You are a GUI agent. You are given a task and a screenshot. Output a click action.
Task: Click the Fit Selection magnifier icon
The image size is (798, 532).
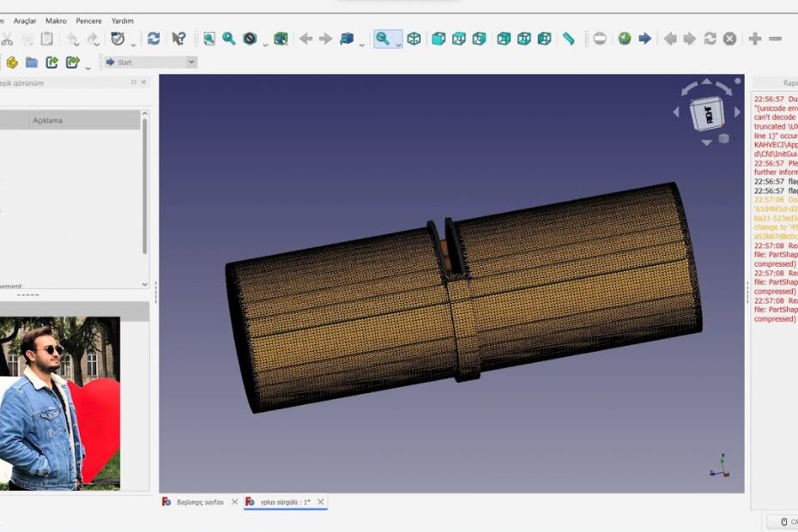(x=229, y=39)
